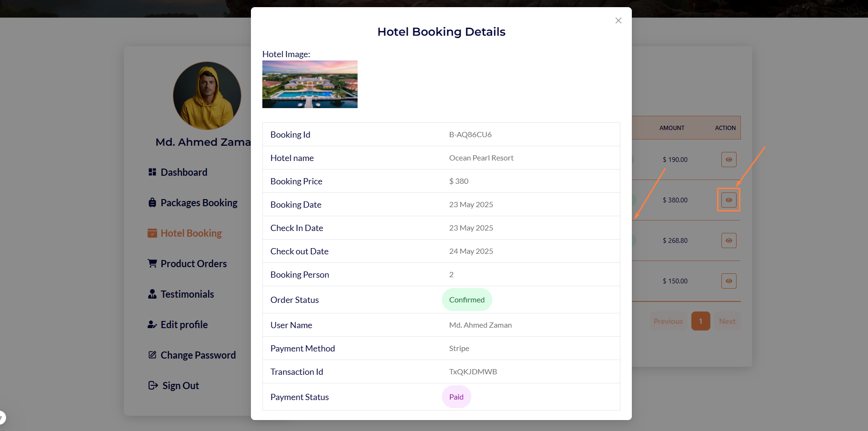The height and width of the screenshot is (431, 868).
Task: Open the $ 268.80 booking via its eye icon
Action: pos(728,241)
